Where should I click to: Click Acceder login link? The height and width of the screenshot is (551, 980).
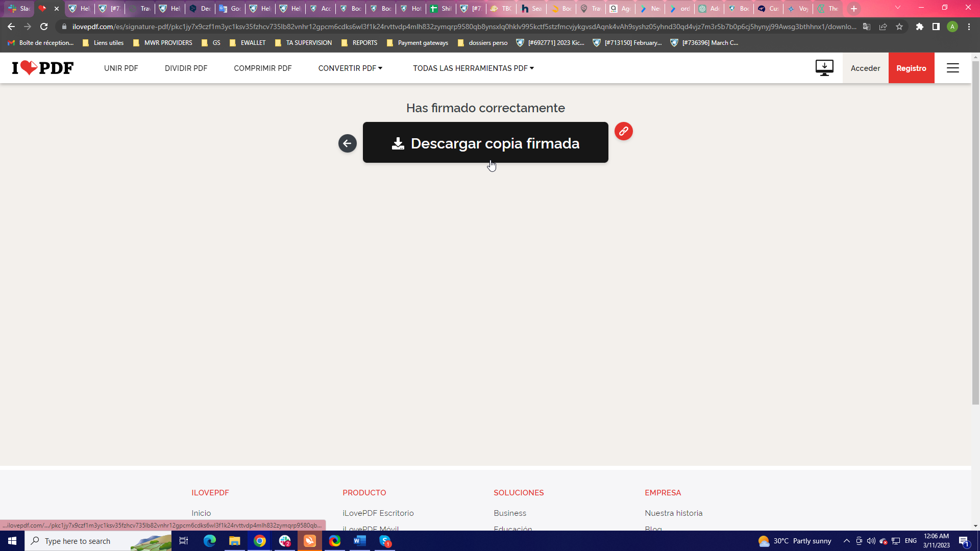[x=865, y=68]
